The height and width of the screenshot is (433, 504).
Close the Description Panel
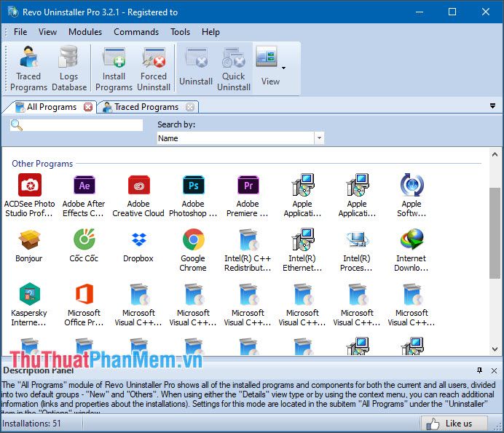pos(494,370)
